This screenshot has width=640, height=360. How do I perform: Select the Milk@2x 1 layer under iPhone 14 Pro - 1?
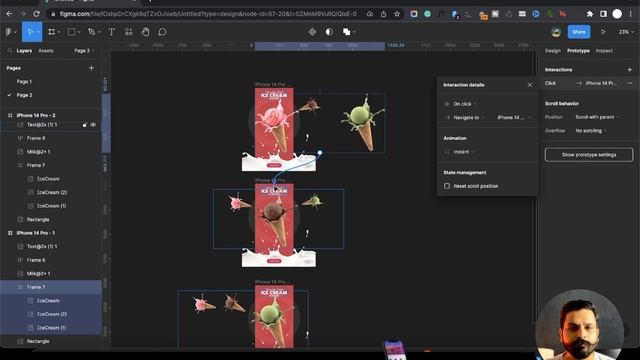point(38,273)
